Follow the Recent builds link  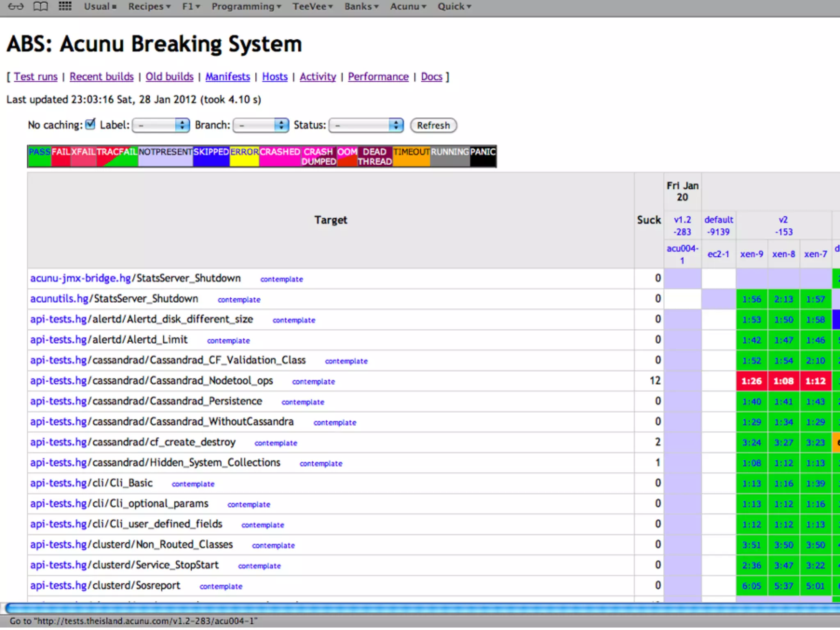101,77
